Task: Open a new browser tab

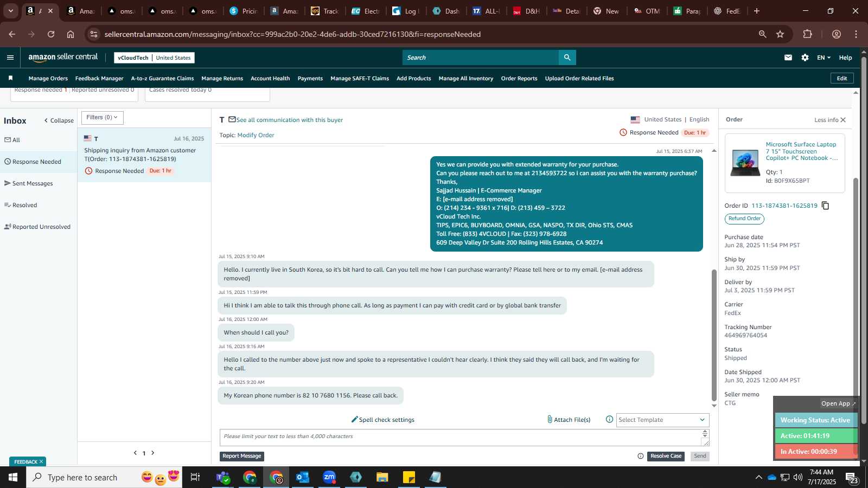Action: 757,11
